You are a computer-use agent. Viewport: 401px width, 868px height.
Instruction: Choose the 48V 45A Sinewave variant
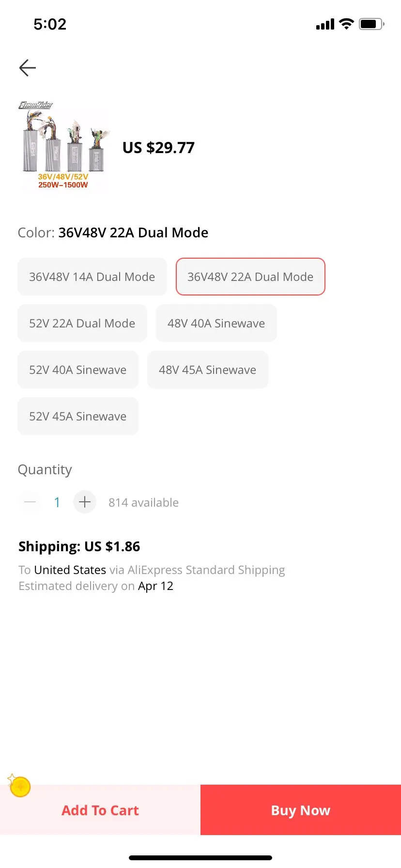tap(207, 370)
